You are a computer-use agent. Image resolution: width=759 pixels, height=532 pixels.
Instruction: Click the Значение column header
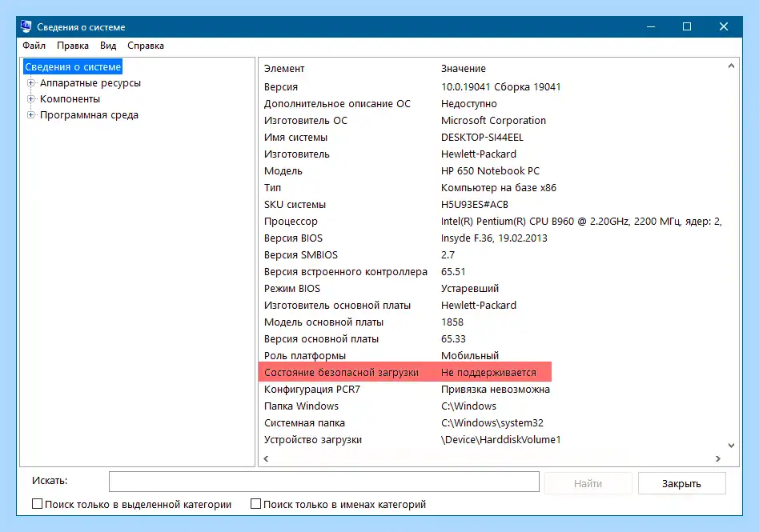pos(464,69)
